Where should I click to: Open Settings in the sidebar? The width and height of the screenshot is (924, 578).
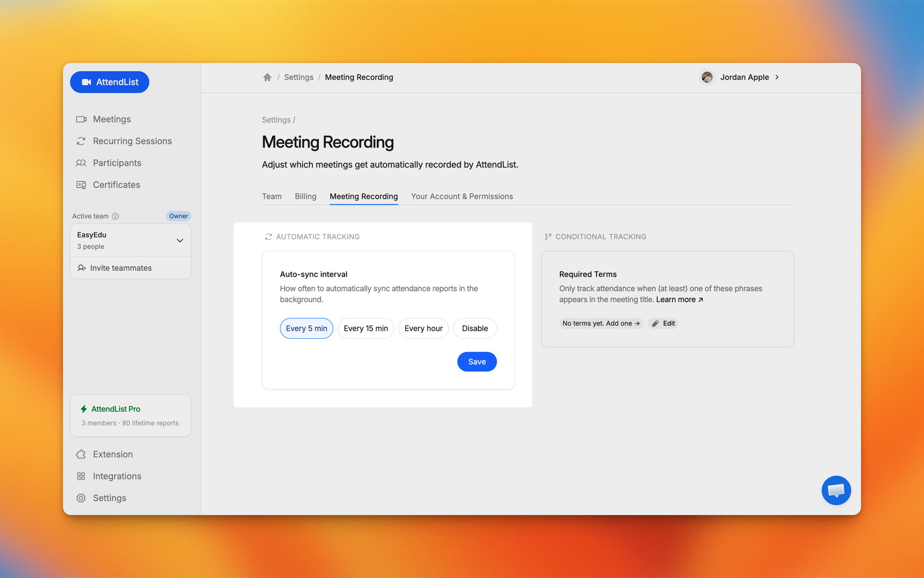point(101,498)
